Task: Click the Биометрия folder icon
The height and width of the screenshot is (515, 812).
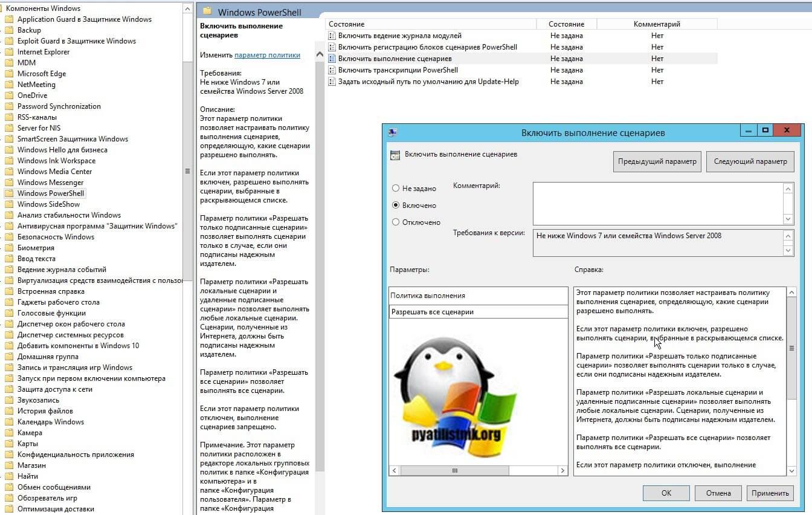Action: [8, 248]
